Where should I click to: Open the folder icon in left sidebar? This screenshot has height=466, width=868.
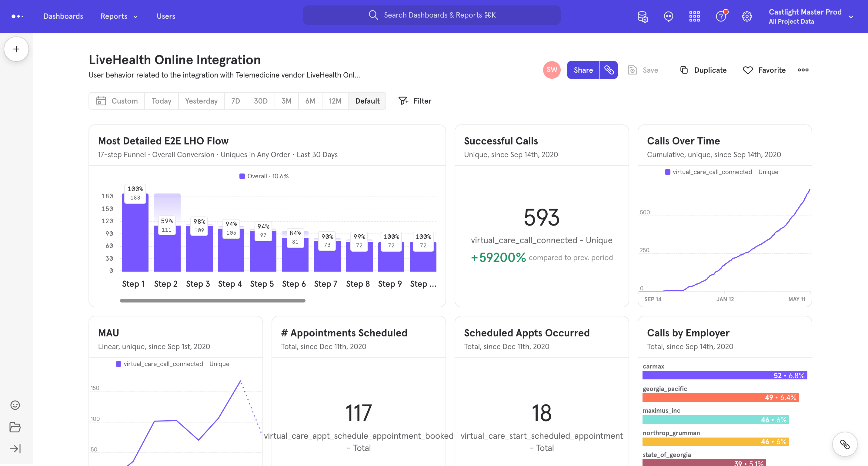[x=15, y=427]
